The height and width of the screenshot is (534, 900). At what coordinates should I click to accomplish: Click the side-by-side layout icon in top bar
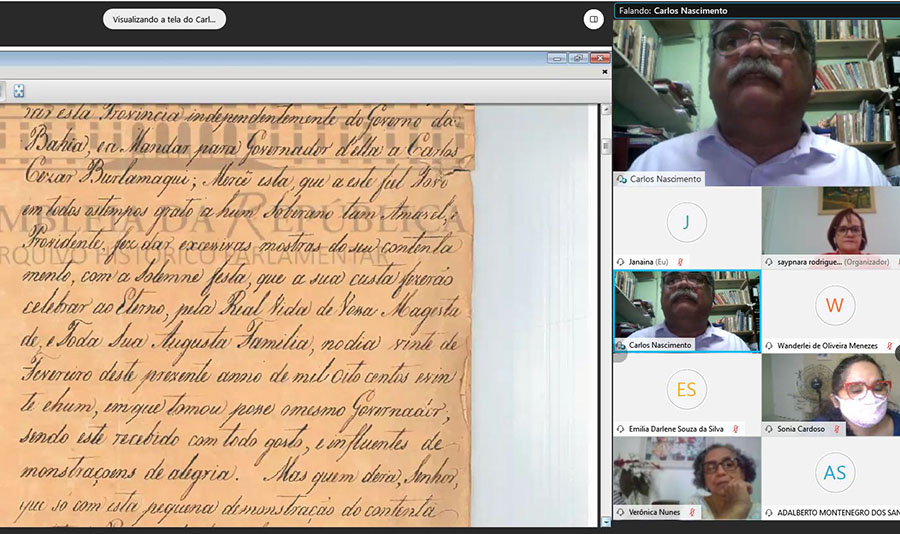click(593, 19)
